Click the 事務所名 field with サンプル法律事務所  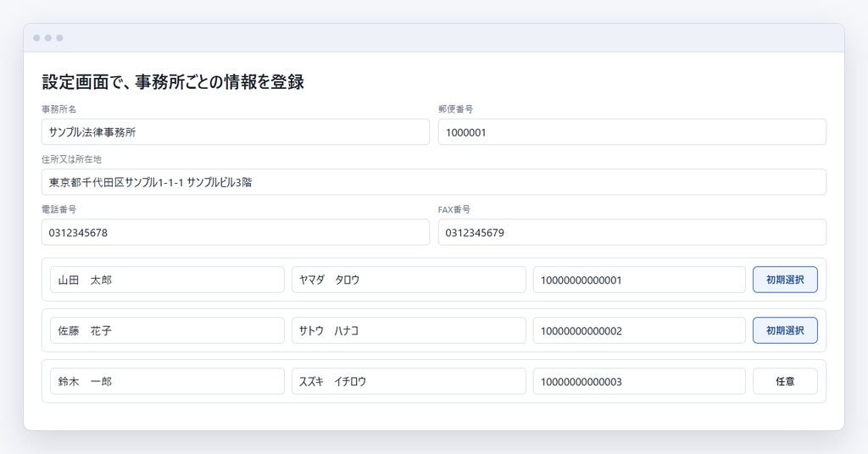click(236, 132)
